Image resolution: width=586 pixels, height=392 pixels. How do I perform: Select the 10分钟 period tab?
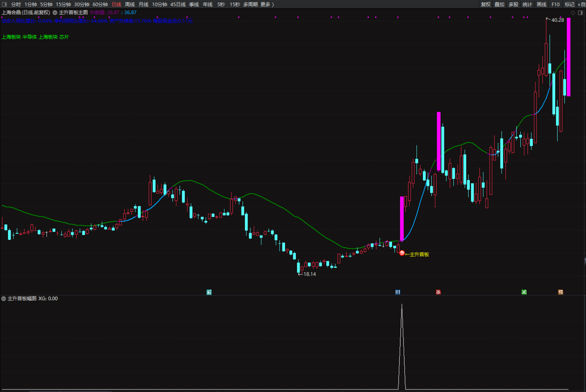coord(160,4)
